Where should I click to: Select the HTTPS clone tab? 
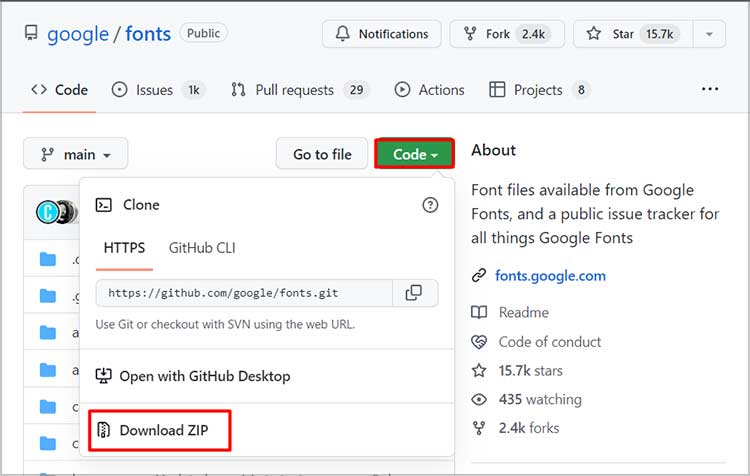pos(124,248)
